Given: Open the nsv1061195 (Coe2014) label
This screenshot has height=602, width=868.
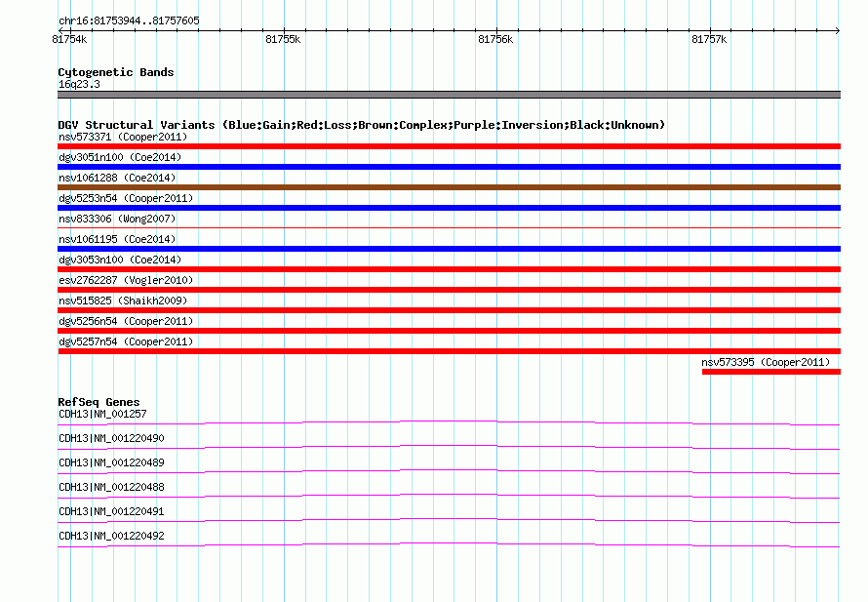Looking at the screenshot, I should [117, 239].
